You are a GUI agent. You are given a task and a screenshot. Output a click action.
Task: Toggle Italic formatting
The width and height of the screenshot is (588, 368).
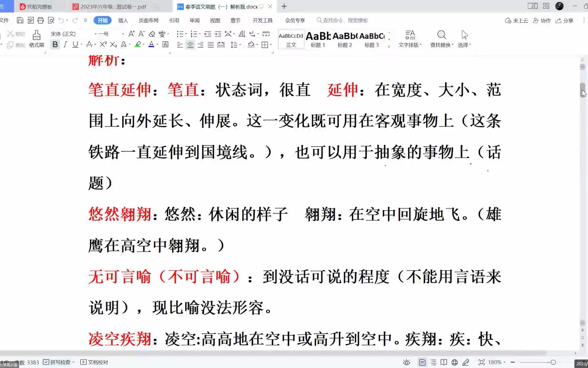tap(65, 45)
